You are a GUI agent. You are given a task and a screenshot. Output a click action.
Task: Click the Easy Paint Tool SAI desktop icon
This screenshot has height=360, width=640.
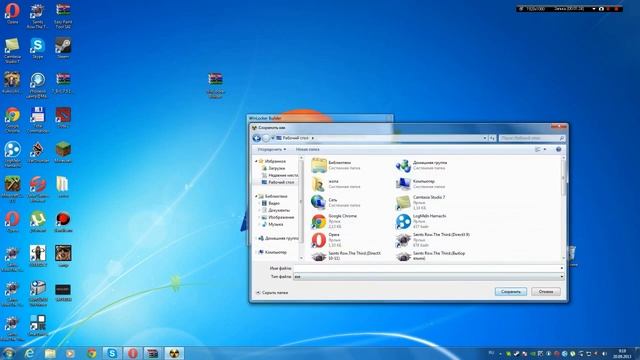(63, 16)
